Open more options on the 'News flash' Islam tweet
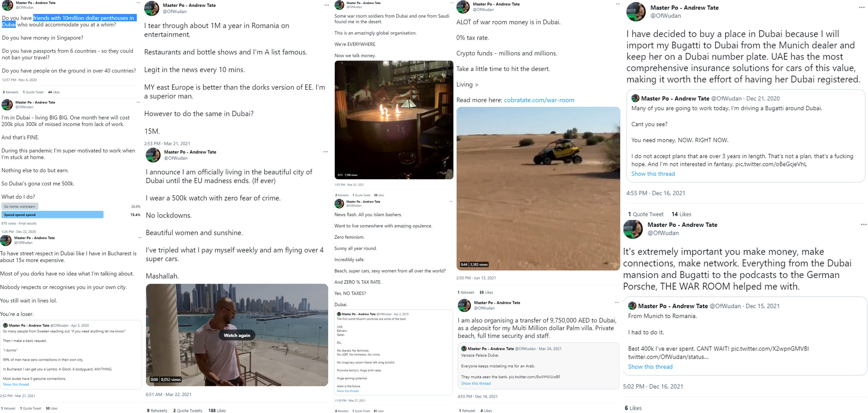Screen dimensions: 868x413 point(451,202)
